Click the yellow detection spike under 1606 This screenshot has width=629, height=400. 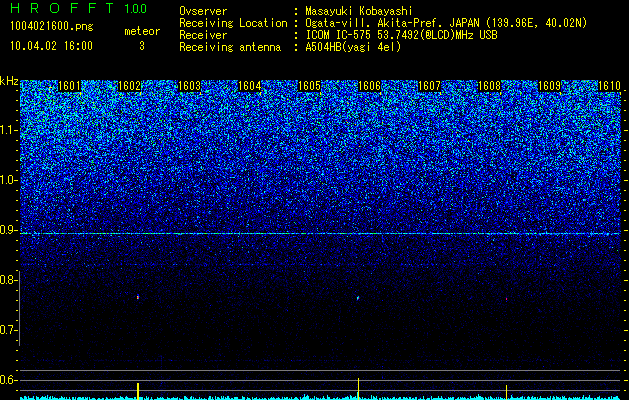pyautogui.click(x=358, y=388)
